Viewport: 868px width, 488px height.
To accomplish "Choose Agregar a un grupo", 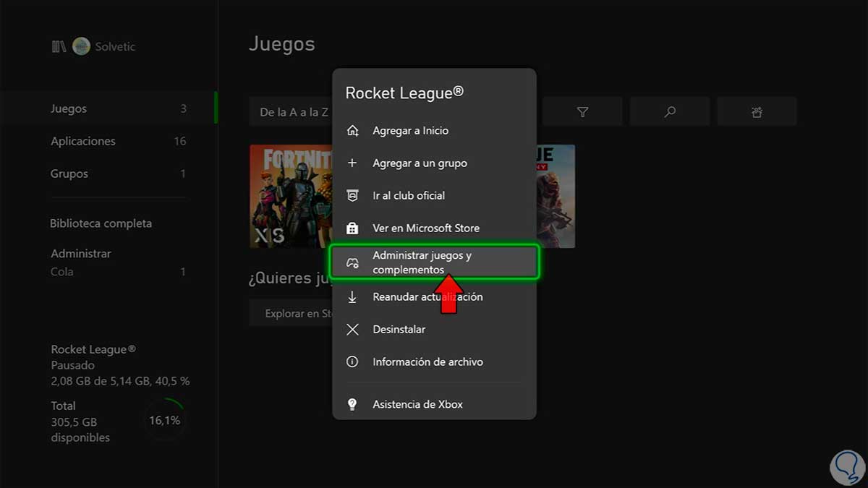I will [x=434, y=163].
